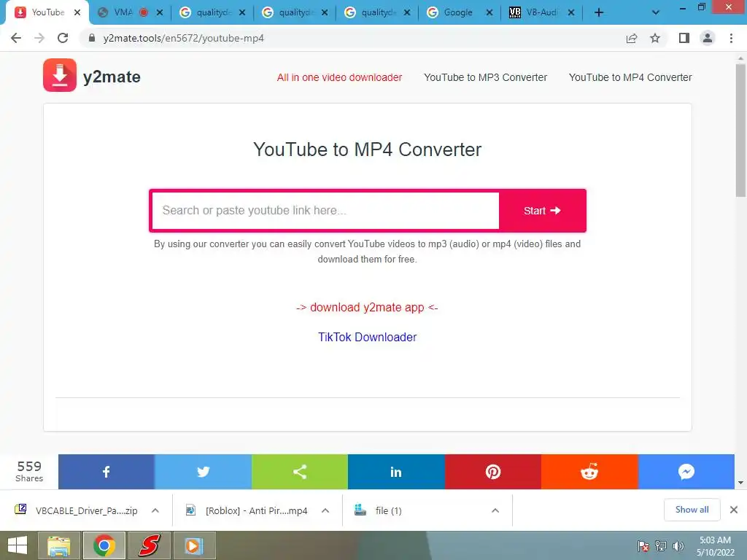Click download y2mate app link
This screenshot has width=747, height=560.
[368, 307]
